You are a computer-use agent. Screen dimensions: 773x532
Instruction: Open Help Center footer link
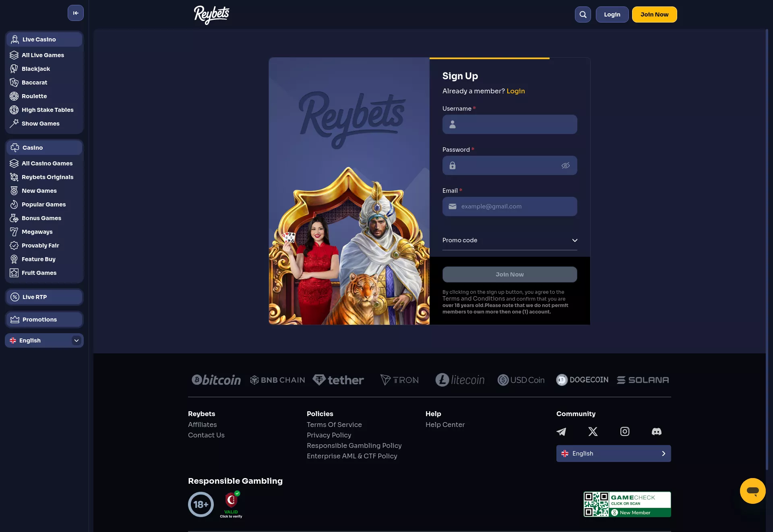445,425
